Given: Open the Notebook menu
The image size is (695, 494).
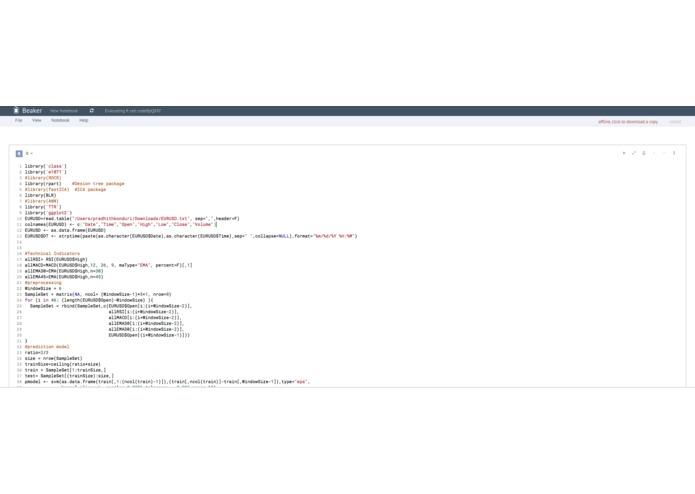Looking at the screenshot, I should pyautogui.click(x=60, y=121).
